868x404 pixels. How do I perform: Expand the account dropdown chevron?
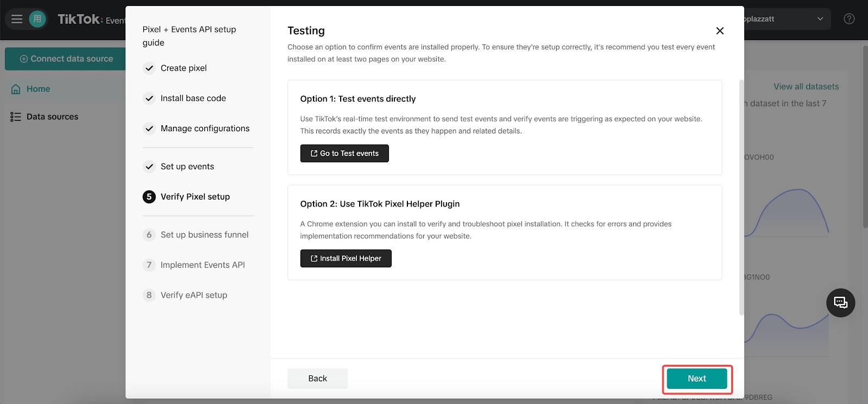tap(820, 19)
